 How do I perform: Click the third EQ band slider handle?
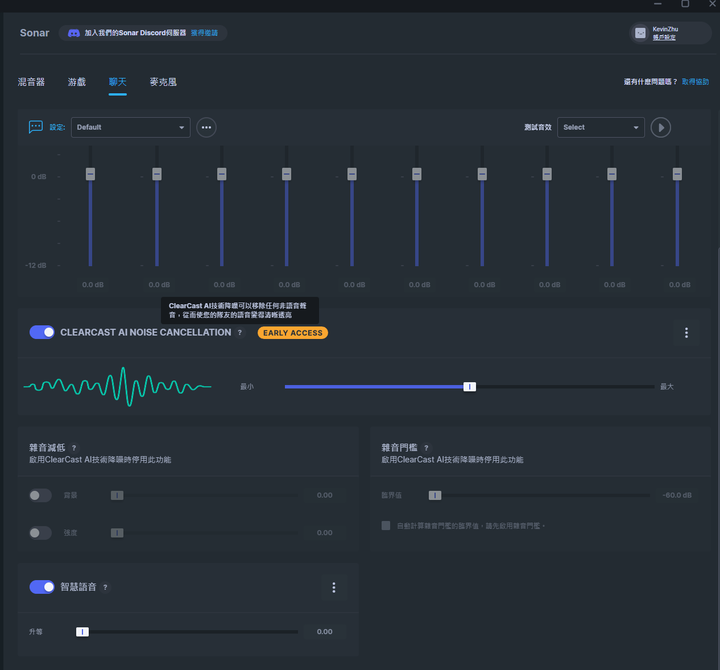coord(222,174)
